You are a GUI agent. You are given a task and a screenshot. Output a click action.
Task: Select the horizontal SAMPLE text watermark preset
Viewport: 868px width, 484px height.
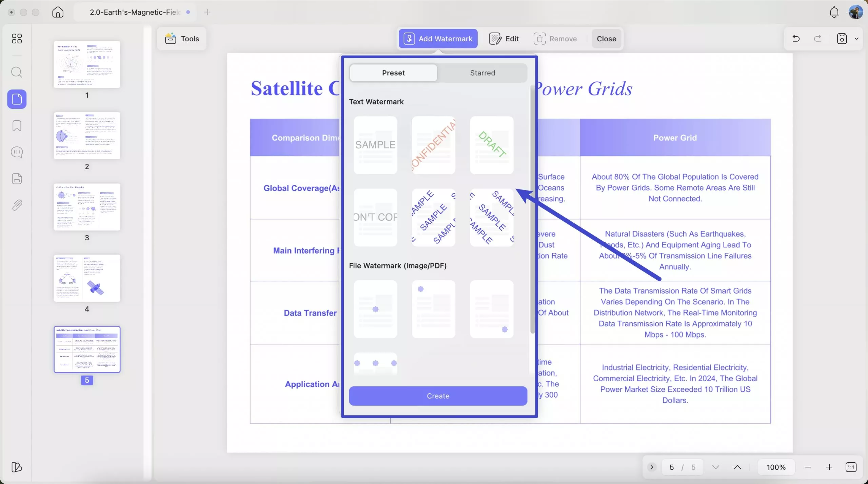click(375, 145)
